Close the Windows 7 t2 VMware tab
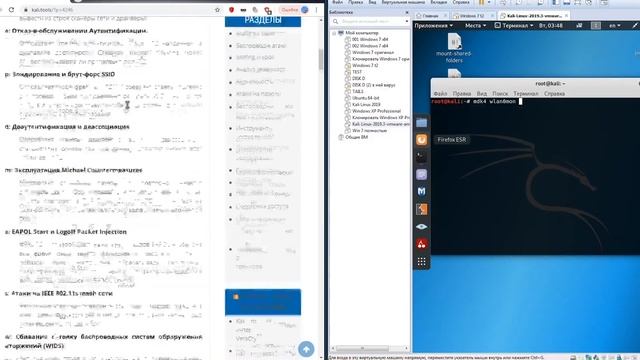 point(492,16)
